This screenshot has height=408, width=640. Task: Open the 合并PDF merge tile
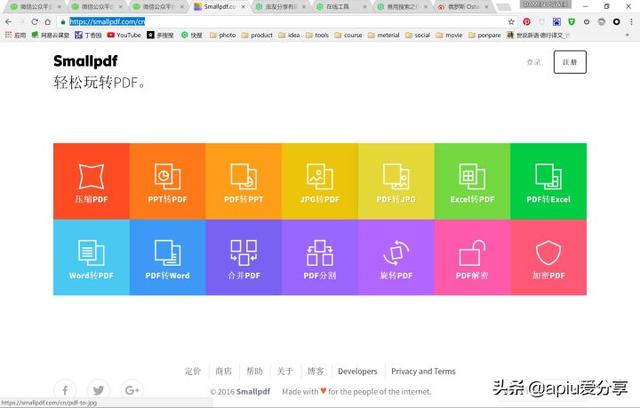click(x=244, y=257)
